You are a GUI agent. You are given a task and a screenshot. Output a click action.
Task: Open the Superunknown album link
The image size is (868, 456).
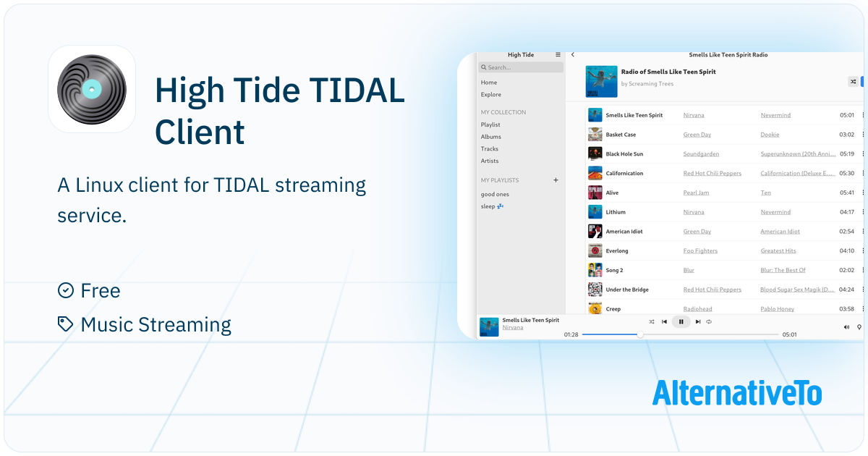798,154
